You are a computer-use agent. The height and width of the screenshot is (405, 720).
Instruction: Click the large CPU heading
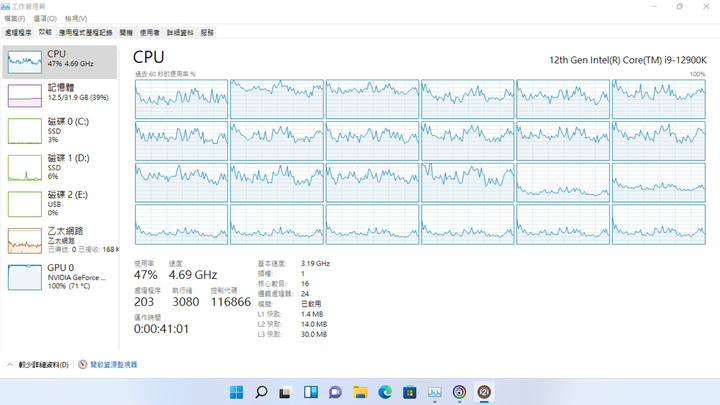point(149,57)
